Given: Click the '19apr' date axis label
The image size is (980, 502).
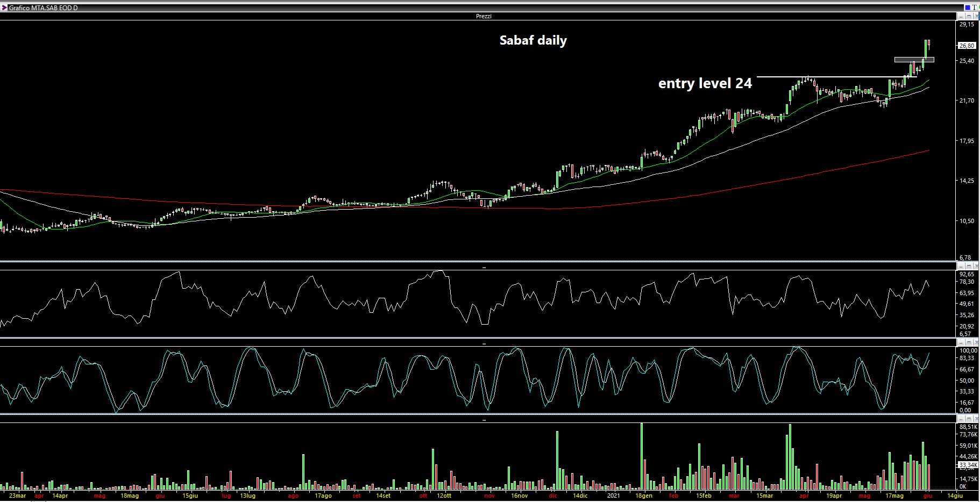Looking at the screenshot, I should tap(834, 496).
